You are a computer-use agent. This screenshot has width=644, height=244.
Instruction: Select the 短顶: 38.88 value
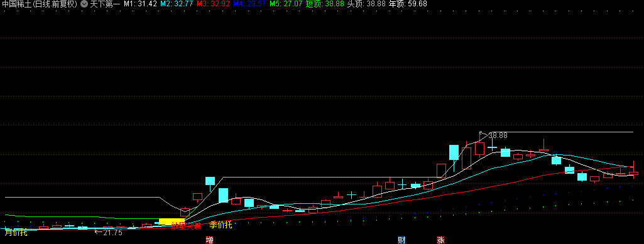(325, 4)
